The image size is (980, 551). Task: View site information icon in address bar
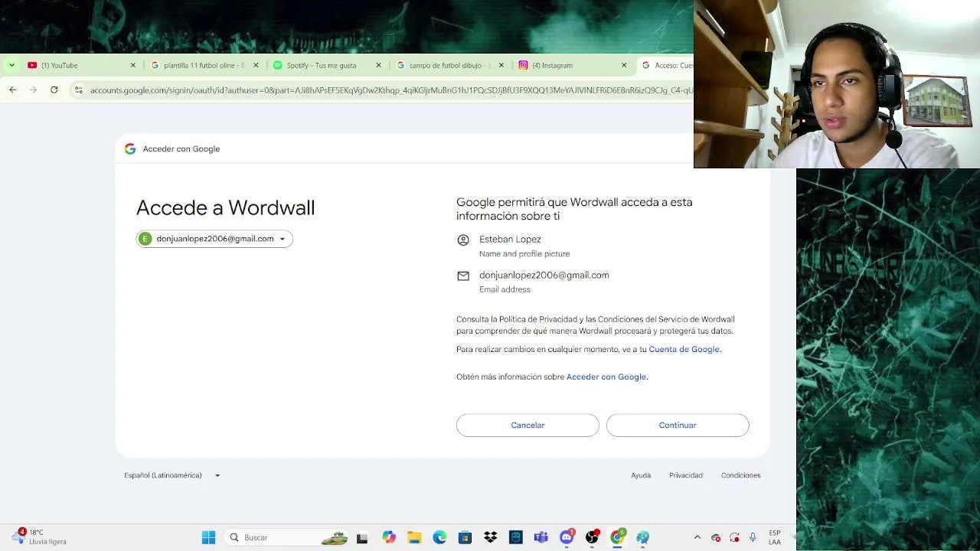[78, 90]
